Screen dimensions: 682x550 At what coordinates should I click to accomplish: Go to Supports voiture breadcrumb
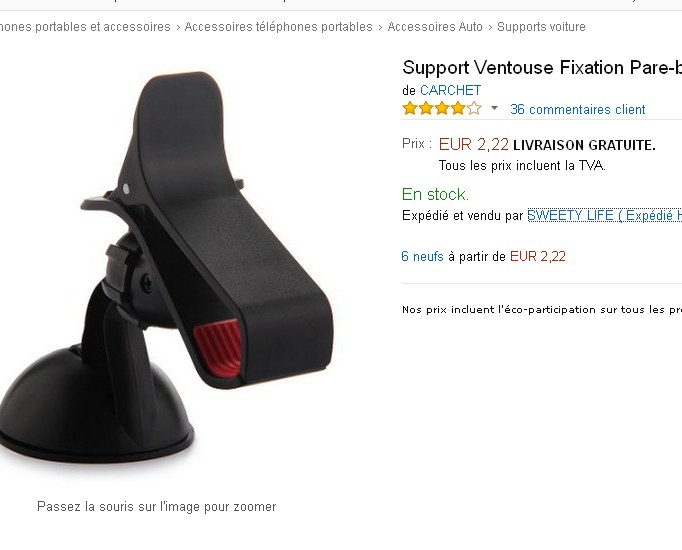[541, 27]
